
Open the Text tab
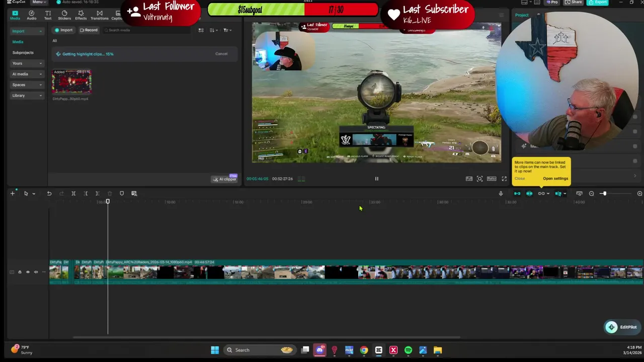48,15
